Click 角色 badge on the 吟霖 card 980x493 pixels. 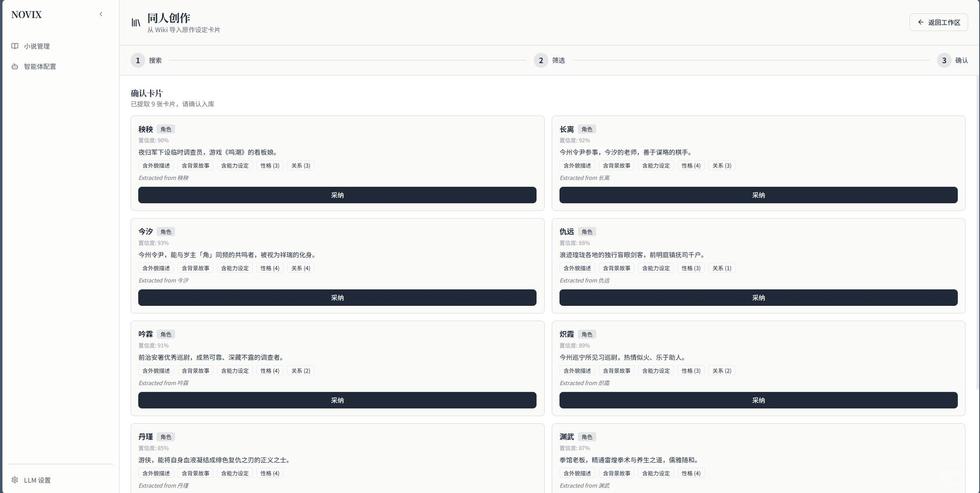point(166,335)
